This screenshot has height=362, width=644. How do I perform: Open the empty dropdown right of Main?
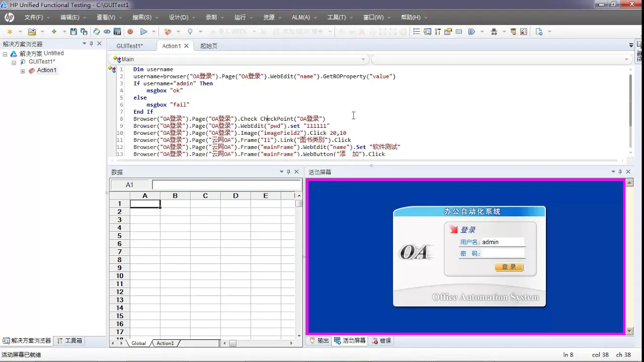[626, 59]
